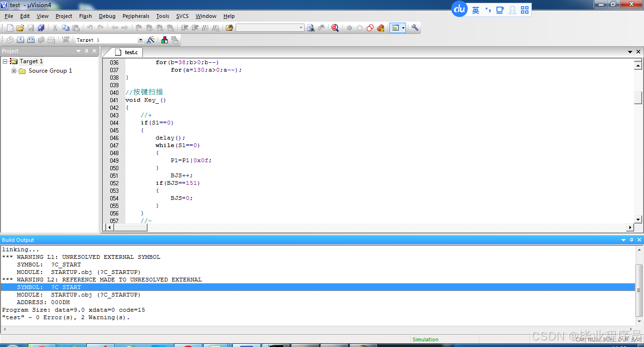The image size is (644, 347).
Task: Click inside the Find text input field
Action: [x=267, y=28]
